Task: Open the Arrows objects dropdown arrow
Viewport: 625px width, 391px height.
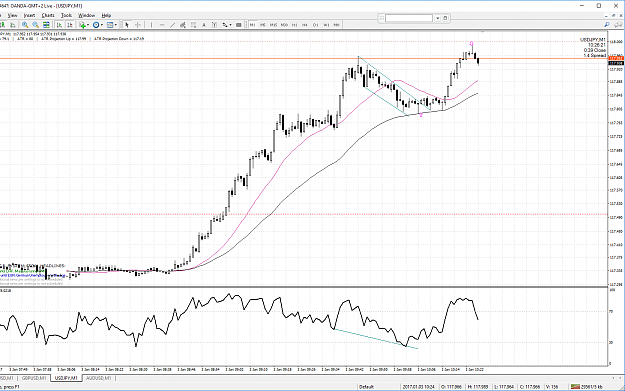Action: tap(230, 25)
